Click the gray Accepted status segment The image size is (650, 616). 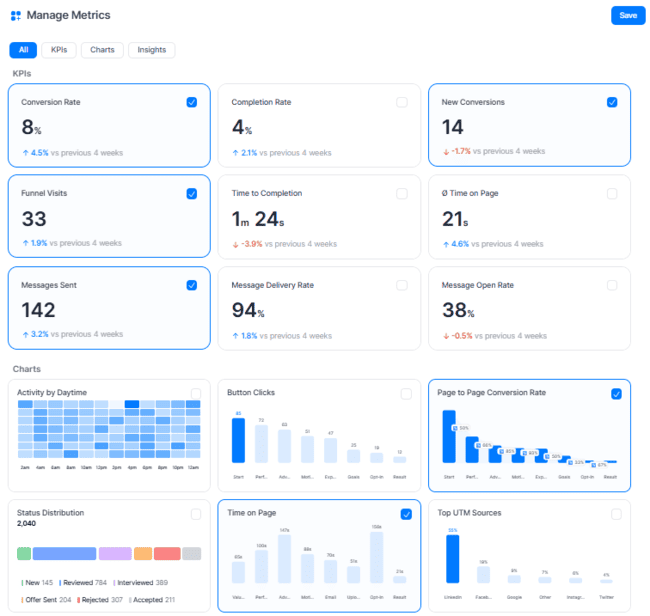(192, 554)
